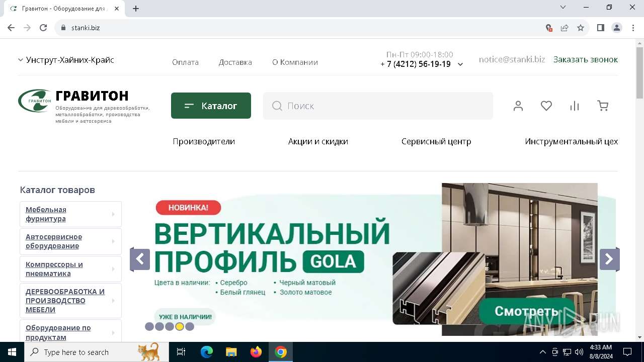Screen dimensions: 644x362
Task: Open the product comparison bars icon
Action: point(575,106)
